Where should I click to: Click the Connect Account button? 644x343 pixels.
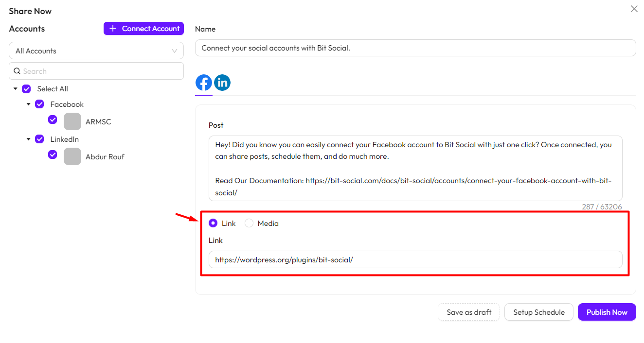pyautogui.click(x=143, y=29)
